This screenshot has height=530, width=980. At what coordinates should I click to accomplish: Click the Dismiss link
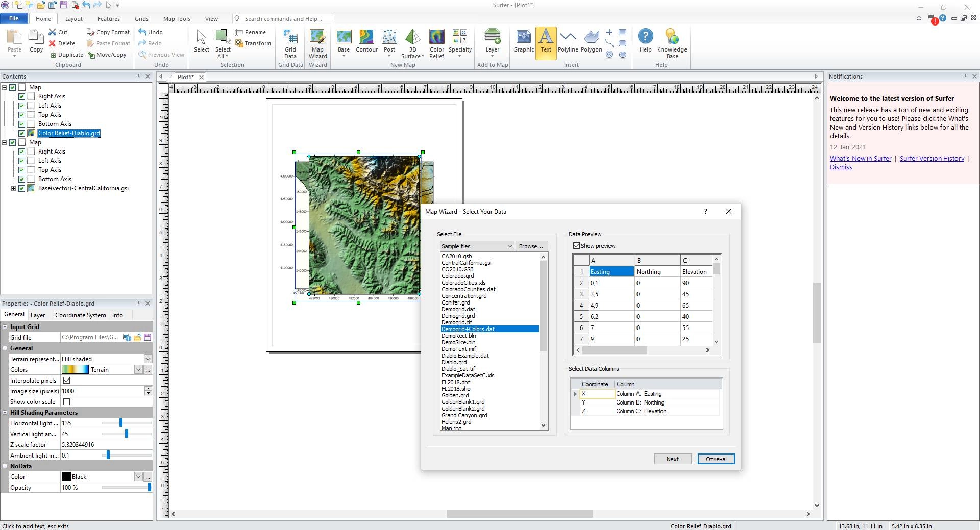[x=841, y=167]
